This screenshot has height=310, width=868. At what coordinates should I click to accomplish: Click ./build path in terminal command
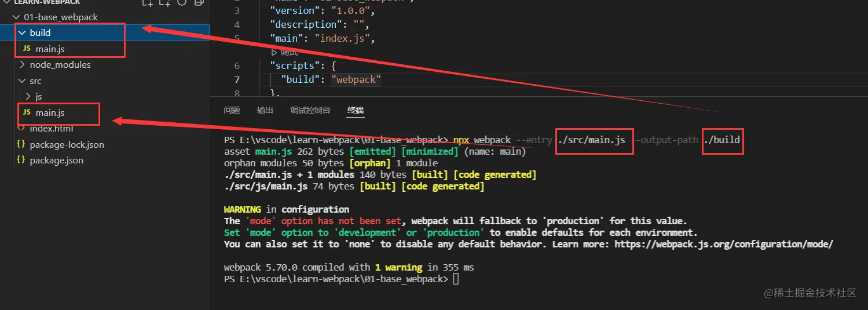722,140
